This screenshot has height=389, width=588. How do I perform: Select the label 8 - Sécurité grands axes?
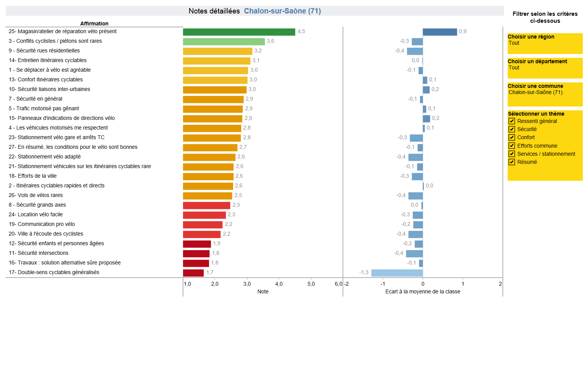37,205
